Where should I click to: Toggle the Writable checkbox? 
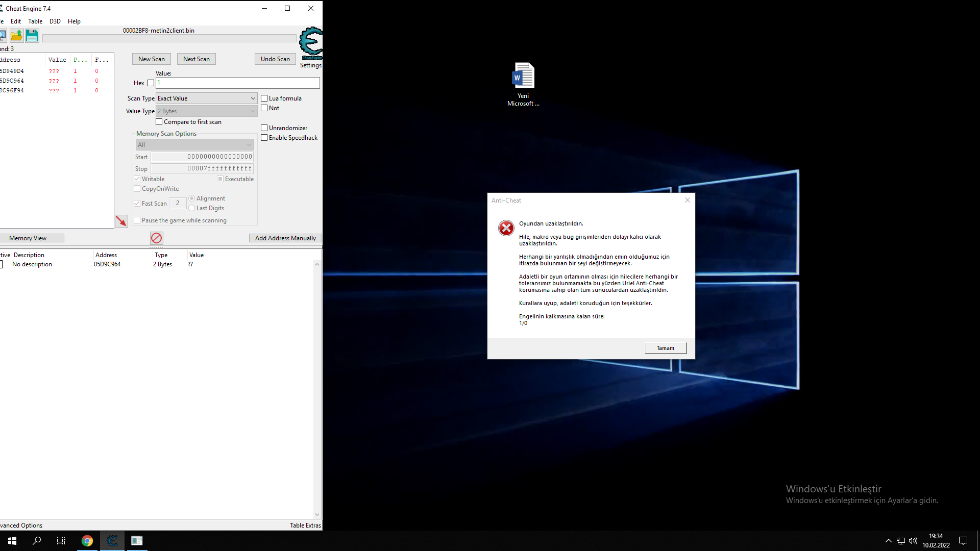click(137, 179)
